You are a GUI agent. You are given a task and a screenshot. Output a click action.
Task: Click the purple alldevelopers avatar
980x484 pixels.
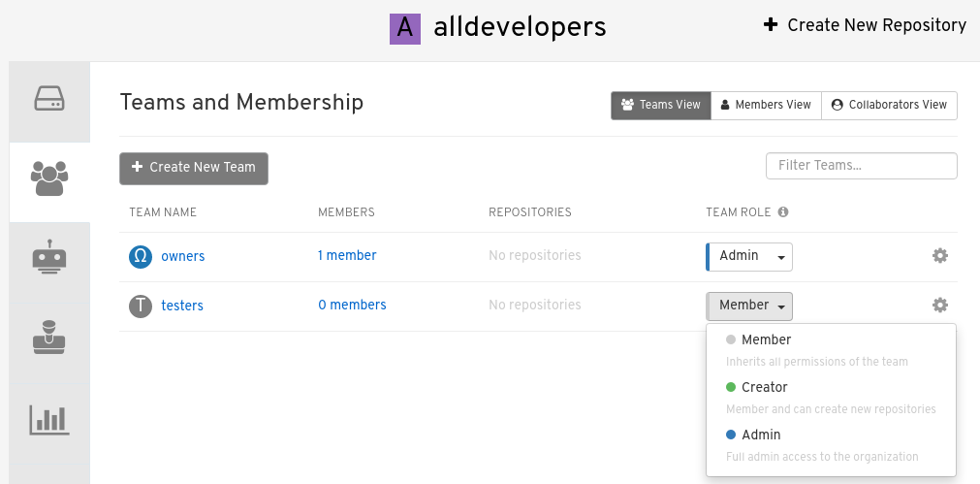(x=405, y=28)
